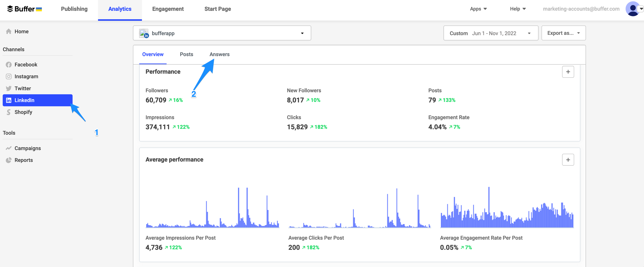This screenshot has height=267, width=644.
Task: Click the bufferapp LinkedIn avatar icon
Action: pyautogui.click(x=144, y=33)
